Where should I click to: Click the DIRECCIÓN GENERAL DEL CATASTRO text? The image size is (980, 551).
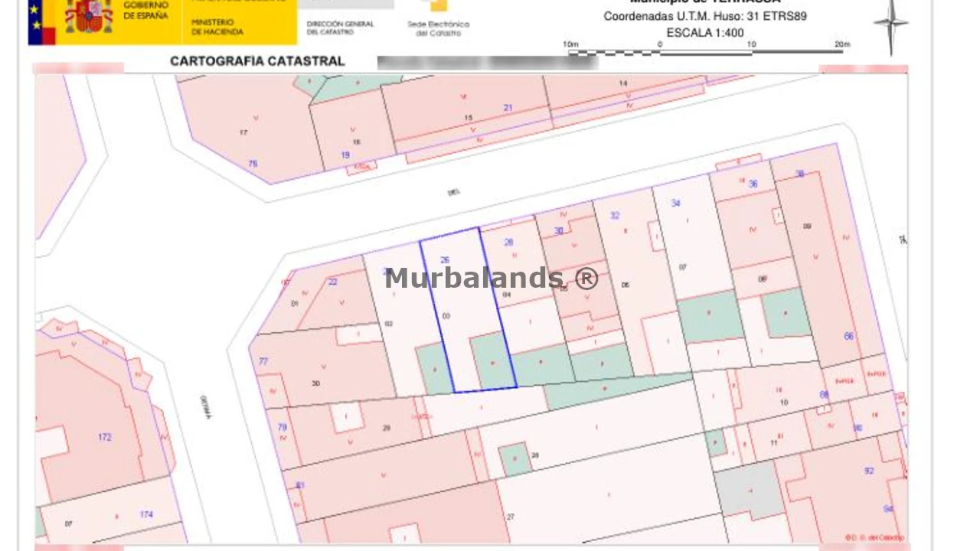(x=340, y=28)
